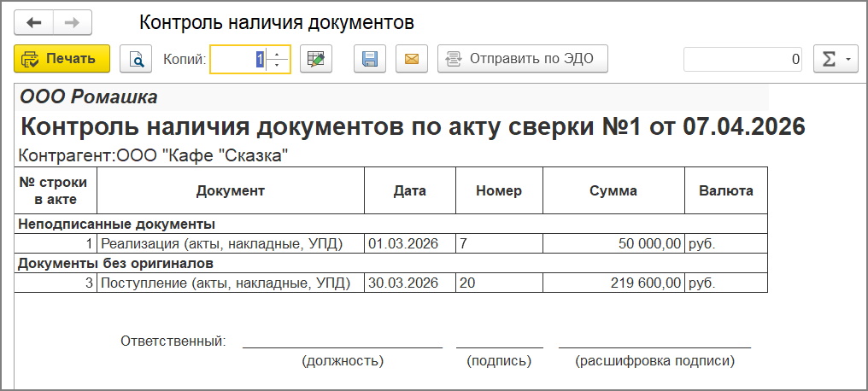Click the Контроль наличия документов window title
Screen dimensions: 868x391
pyautogui.click(x=276, y=23)
